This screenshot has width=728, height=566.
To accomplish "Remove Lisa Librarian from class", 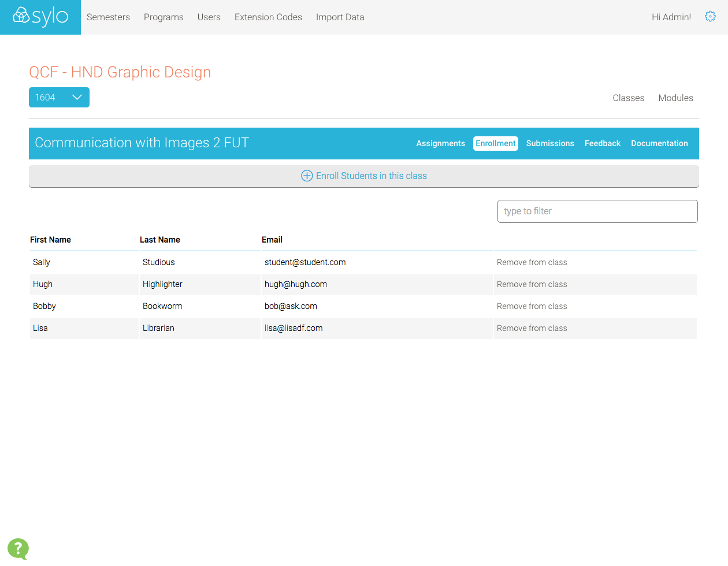I will click(532, 328).
